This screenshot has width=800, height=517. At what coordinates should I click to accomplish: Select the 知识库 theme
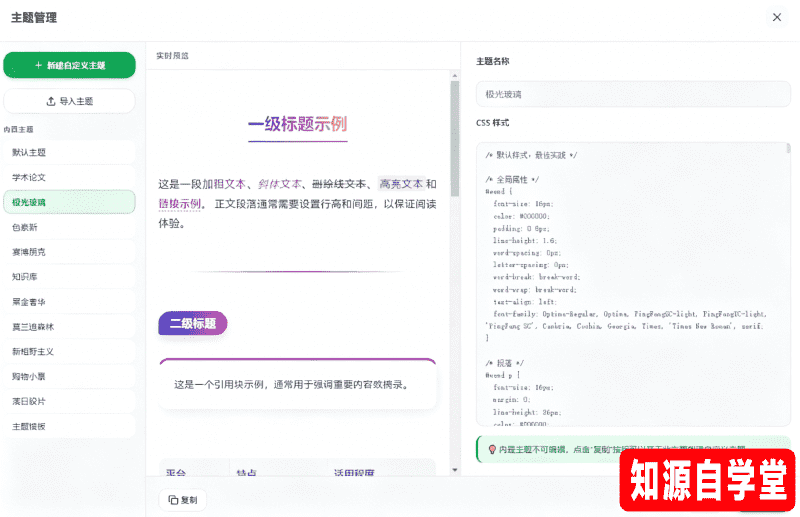[69, 277]
